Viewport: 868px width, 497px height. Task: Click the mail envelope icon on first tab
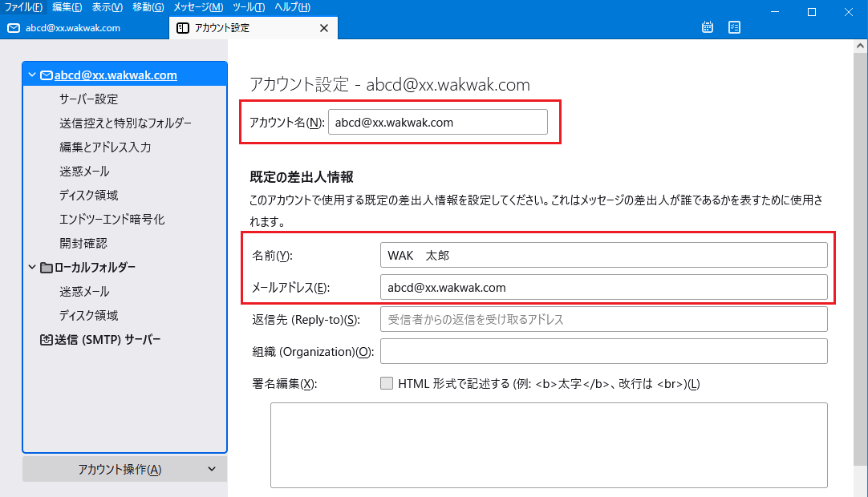tap(14, 28)
